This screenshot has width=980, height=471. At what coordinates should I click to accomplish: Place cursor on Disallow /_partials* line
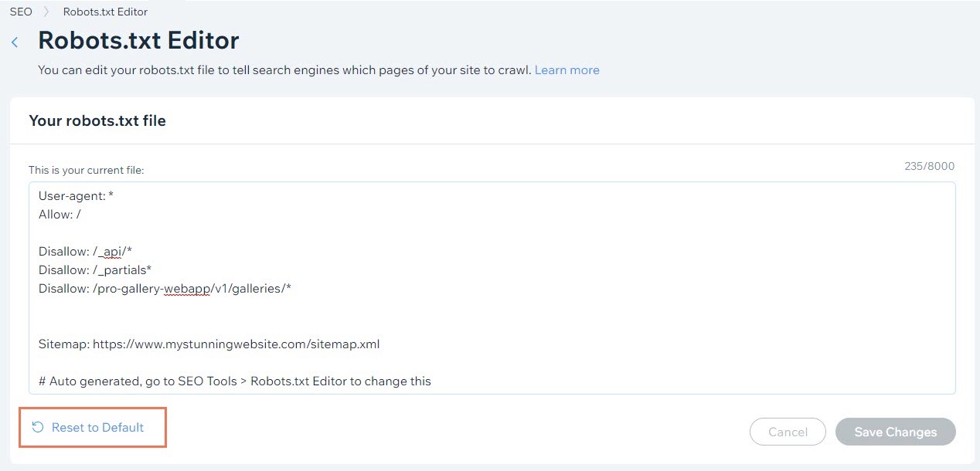(95, 270)
